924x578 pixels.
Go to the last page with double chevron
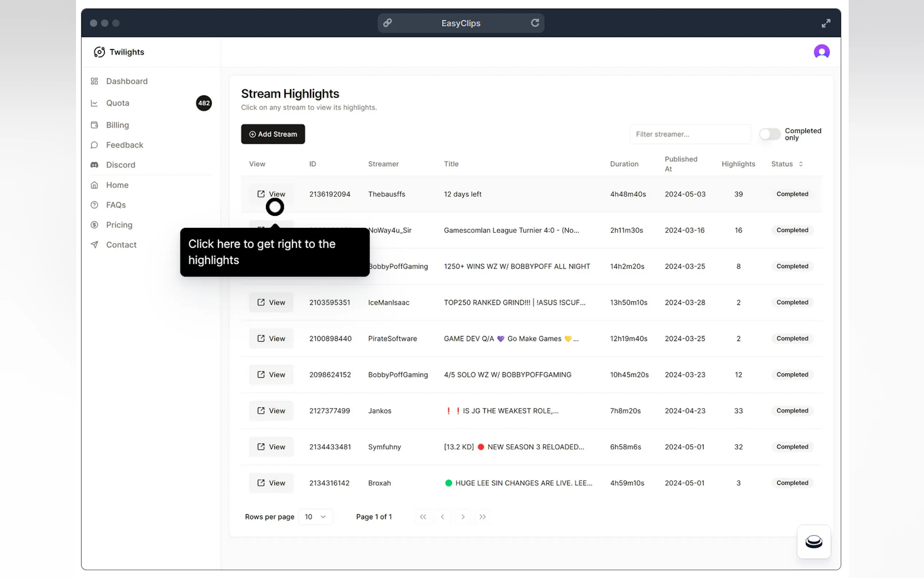click(482, 517)
